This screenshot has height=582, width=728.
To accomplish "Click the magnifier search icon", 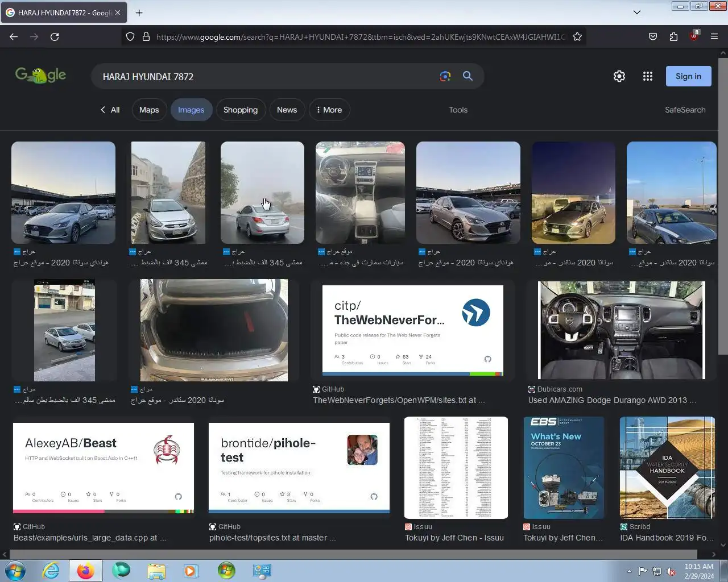I will [x=468, y=76].
